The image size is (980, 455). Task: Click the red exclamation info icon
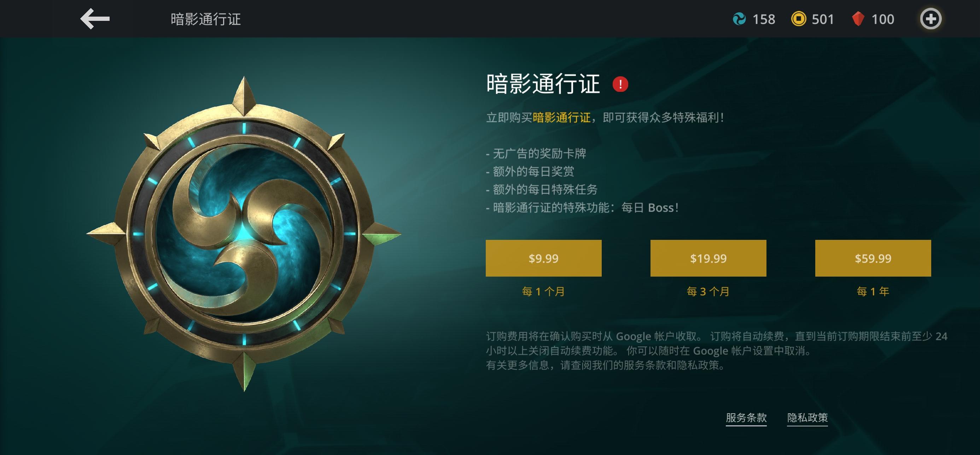click(620, 84)
